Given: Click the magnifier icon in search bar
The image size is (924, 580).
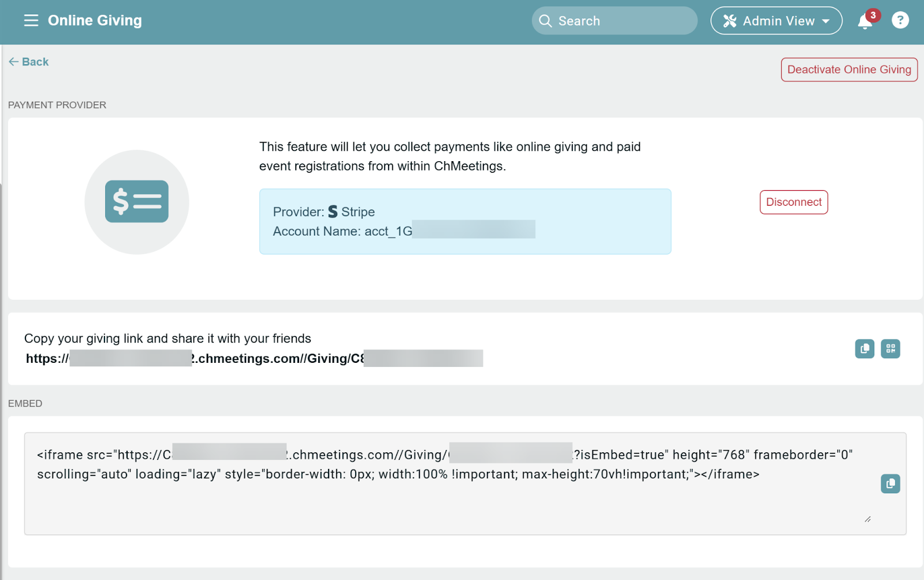Looking at the screenshot, I should click(x=545, y=21).
